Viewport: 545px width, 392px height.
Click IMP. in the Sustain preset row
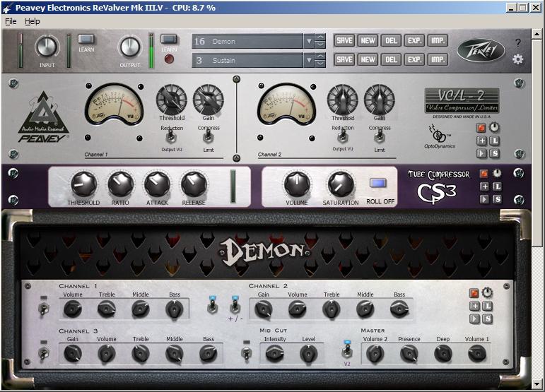438,60
